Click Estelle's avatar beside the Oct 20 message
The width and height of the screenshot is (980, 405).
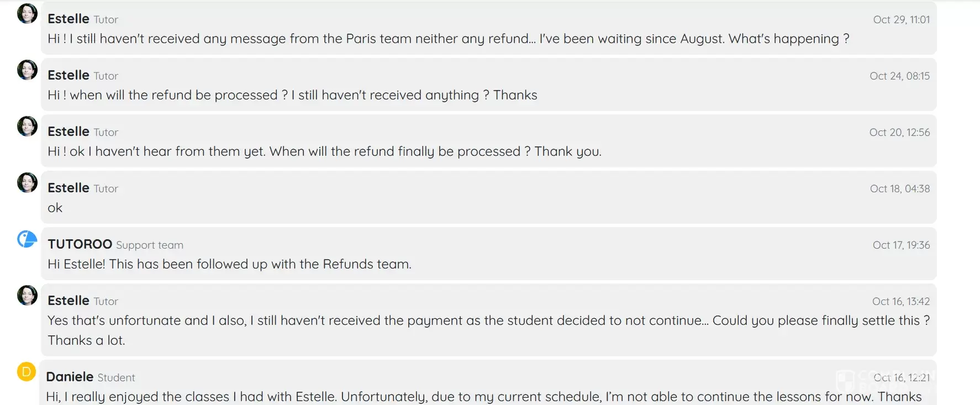coord(27,127)
